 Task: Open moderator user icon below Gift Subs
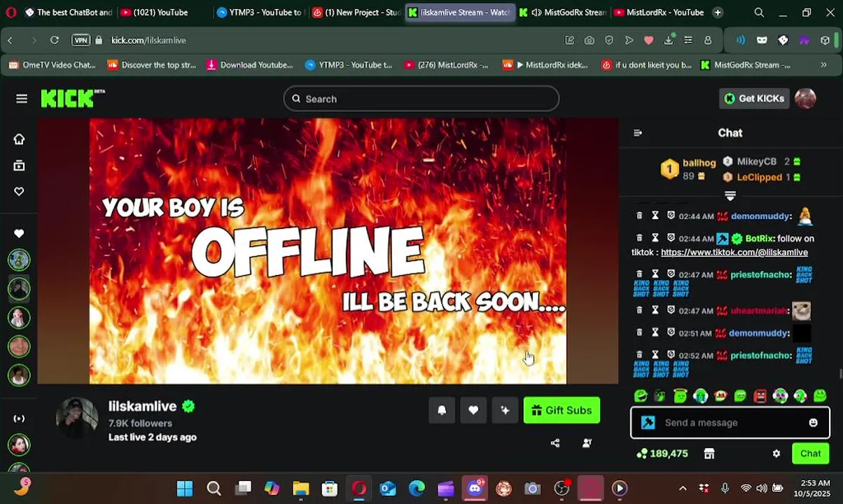[x=587, y=442]
